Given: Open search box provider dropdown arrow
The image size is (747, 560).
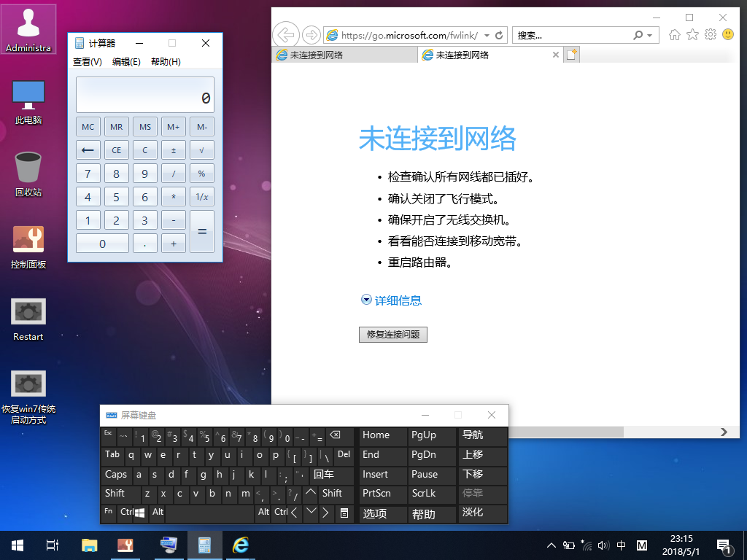Looking at the screenshot, I should pyautogui.click(x=651, y=35).
